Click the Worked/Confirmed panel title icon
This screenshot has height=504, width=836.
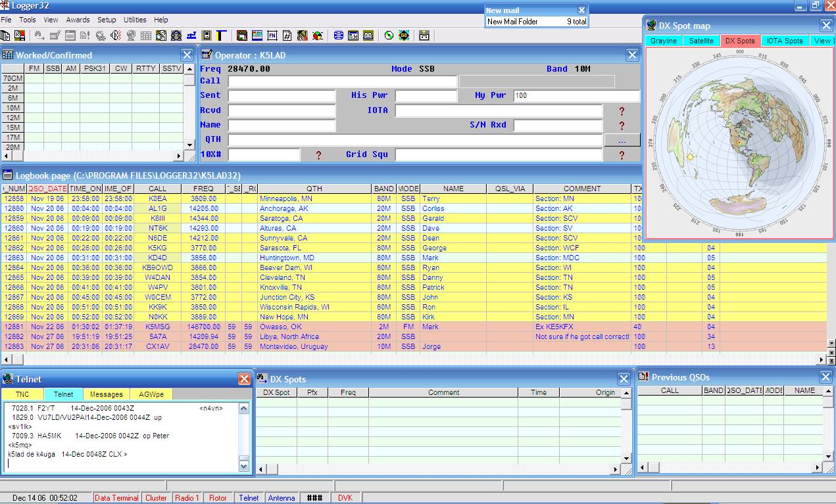coord(8,55)
